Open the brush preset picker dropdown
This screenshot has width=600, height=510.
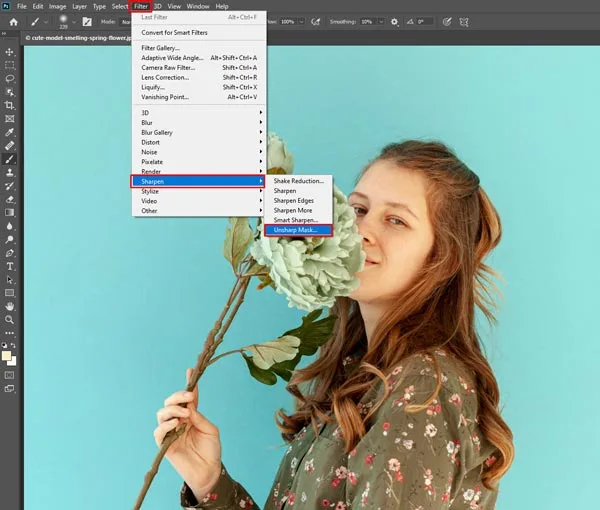(x=74, y=21)
